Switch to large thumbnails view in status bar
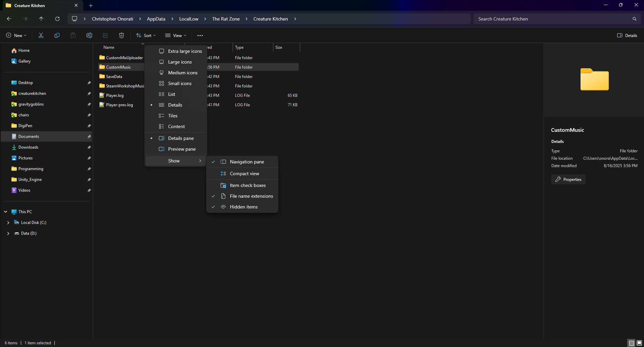 (x=639, y=343)
